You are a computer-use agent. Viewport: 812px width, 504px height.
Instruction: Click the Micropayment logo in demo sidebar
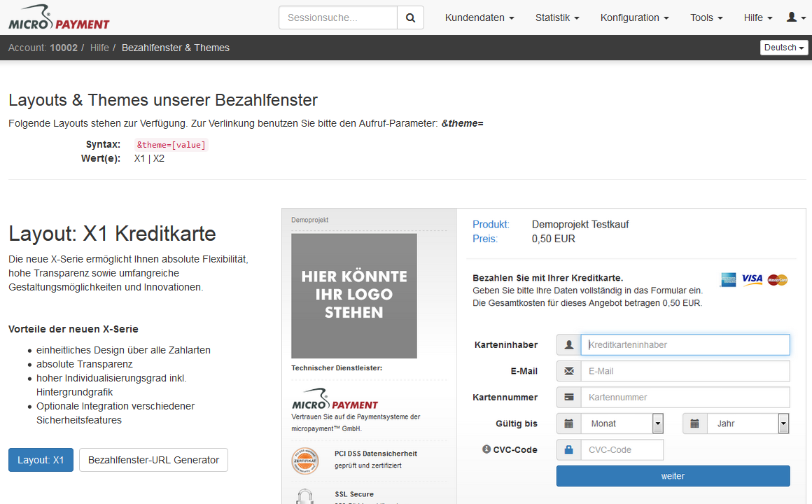335,399
